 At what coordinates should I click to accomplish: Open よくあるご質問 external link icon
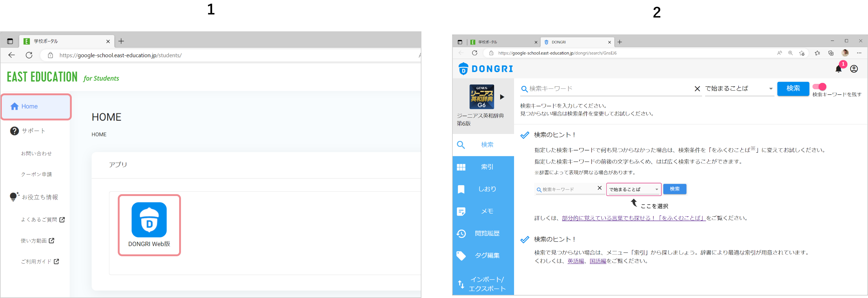click(62, 220)
